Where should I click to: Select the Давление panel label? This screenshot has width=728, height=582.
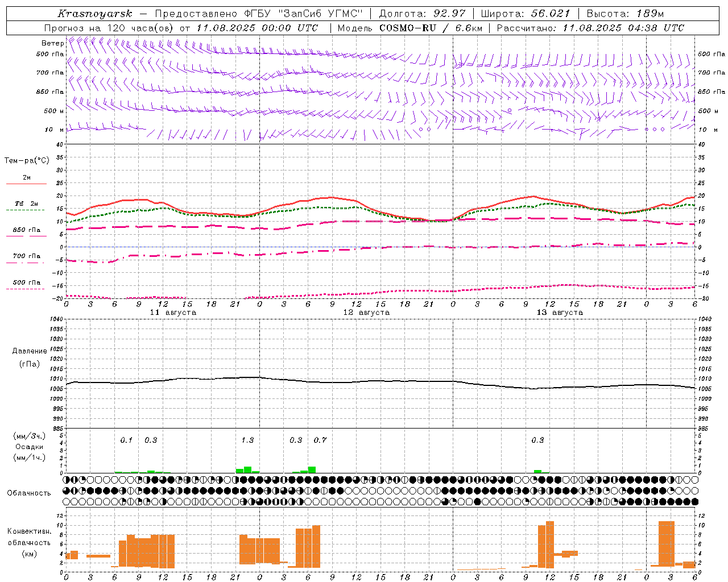(x=30, y=351)
